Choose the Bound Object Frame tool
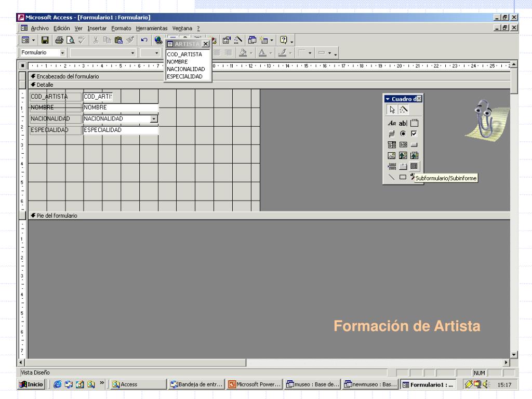The image size is (532, 399). 414,155
